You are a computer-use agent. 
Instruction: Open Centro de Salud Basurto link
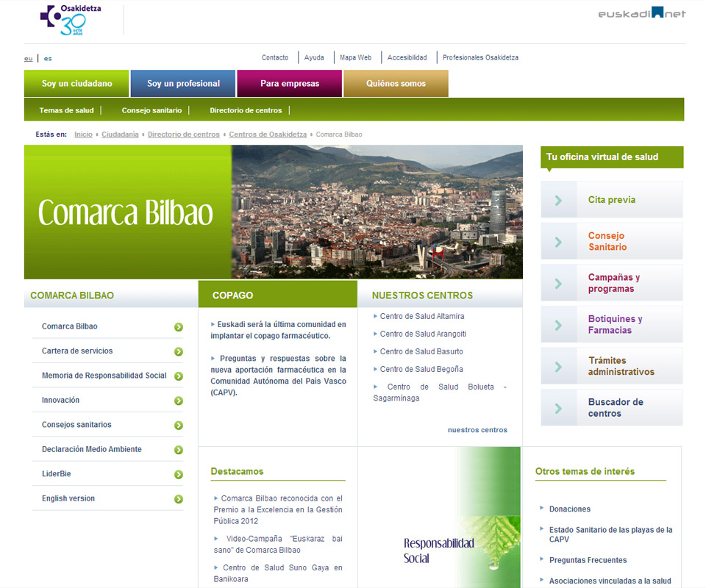click(421, 351)
